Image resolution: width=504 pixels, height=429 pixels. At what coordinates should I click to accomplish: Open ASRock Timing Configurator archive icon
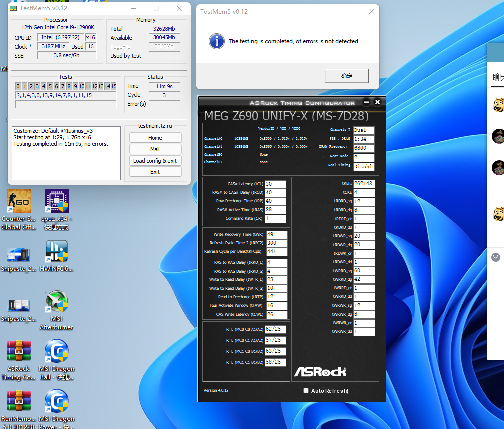click(19, 360)
